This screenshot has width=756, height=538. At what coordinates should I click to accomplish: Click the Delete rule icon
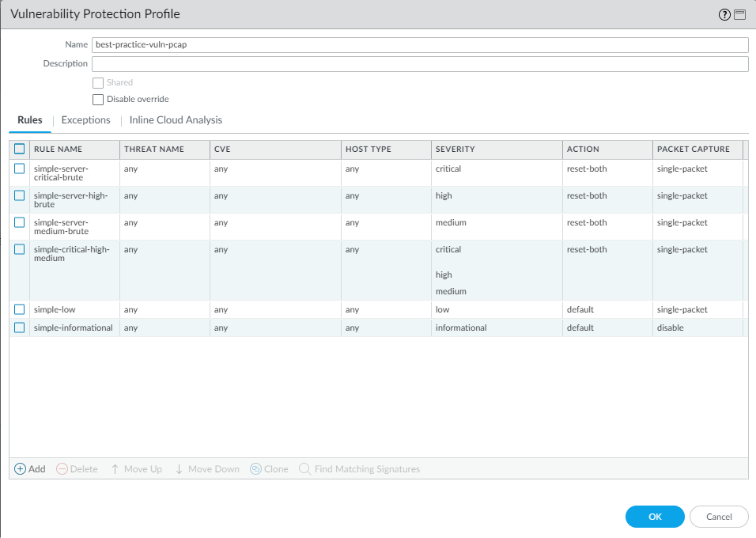pyautogui.click(x=62, y=469)
